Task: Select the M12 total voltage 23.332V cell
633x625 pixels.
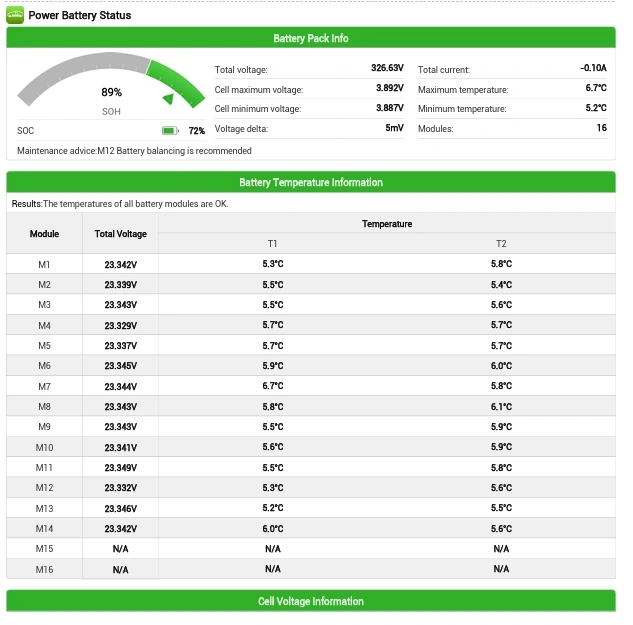Action: click(x=120, y=488)
